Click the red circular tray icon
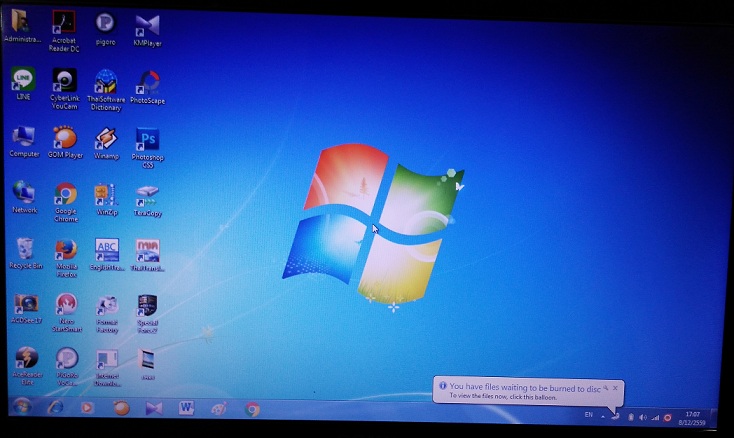This screenshot has width=734, height=438. point(668,418)
